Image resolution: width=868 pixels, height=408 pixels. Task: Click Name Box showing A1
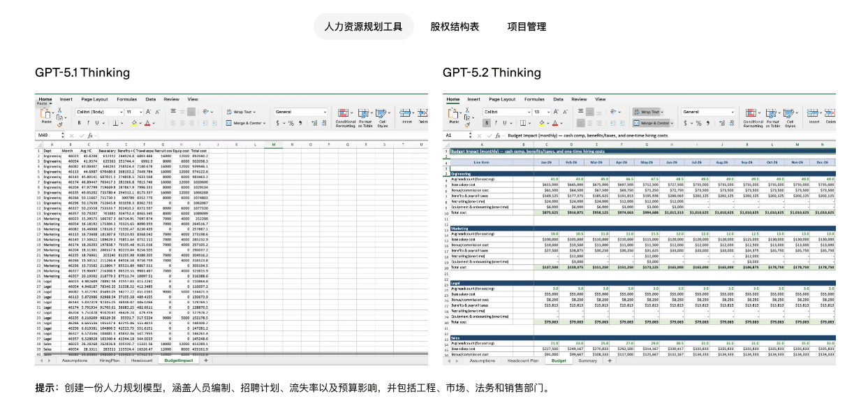[x=457, y=136]
